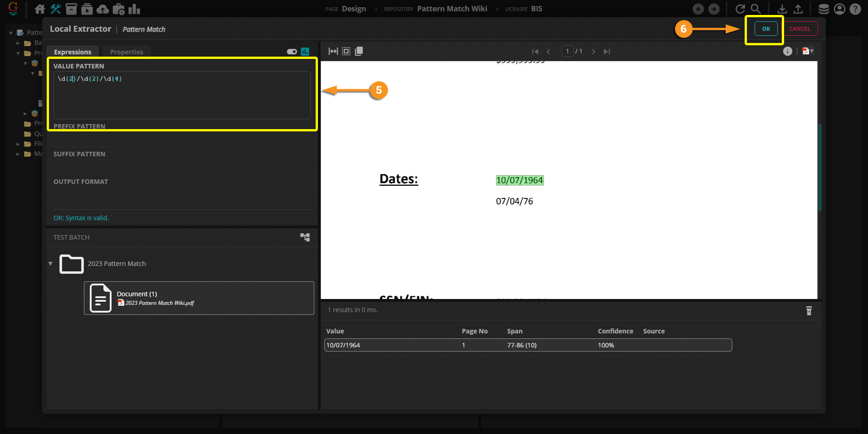
Task: Click the Value column header
Action: [x=335, y=331]
